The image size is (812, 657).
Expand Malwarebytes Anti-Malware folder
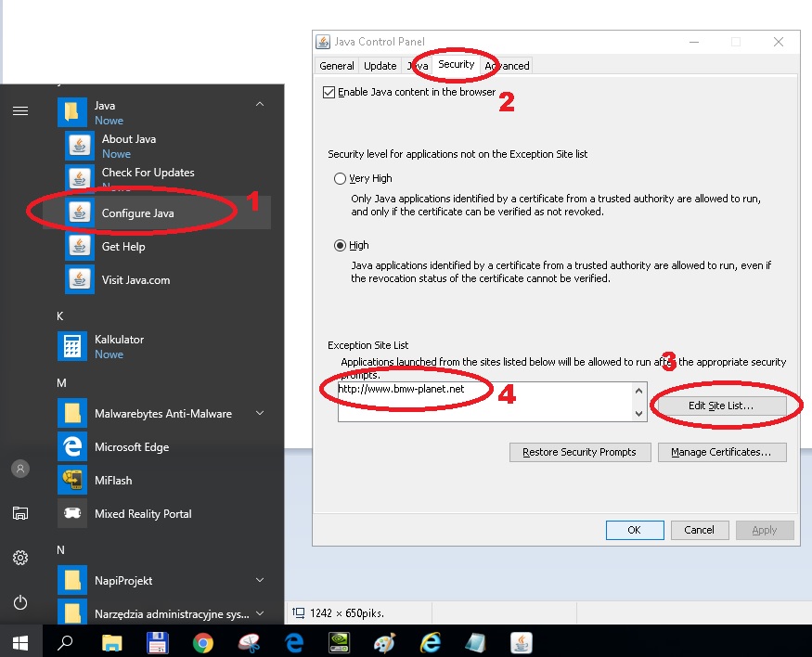[x=260, y=414]
